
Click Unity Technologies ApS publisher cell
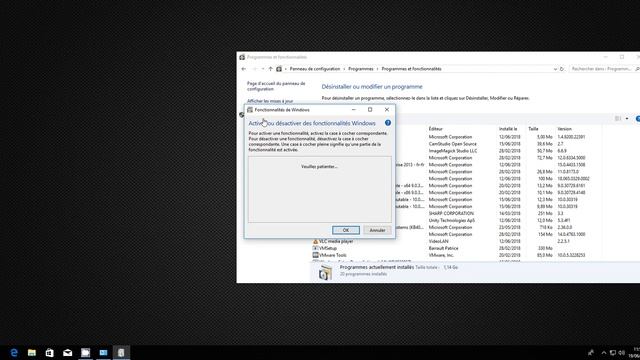coord(451,220)
